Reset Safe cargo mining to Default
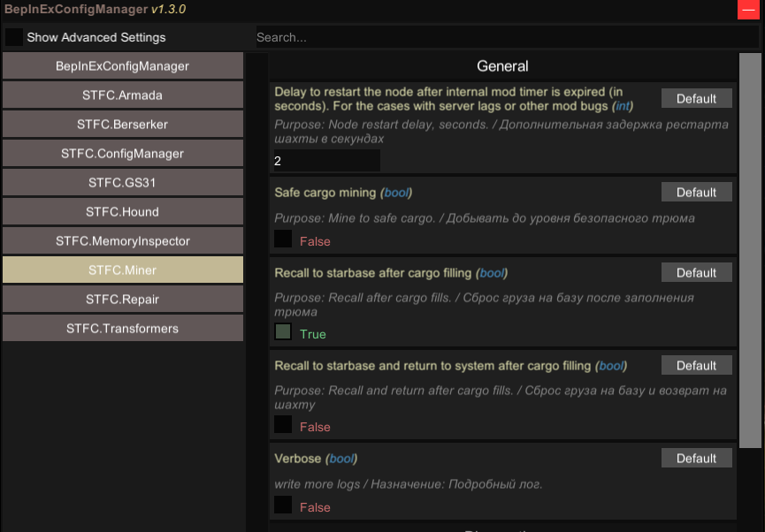The image size is (765, 532). pos(697,192)
